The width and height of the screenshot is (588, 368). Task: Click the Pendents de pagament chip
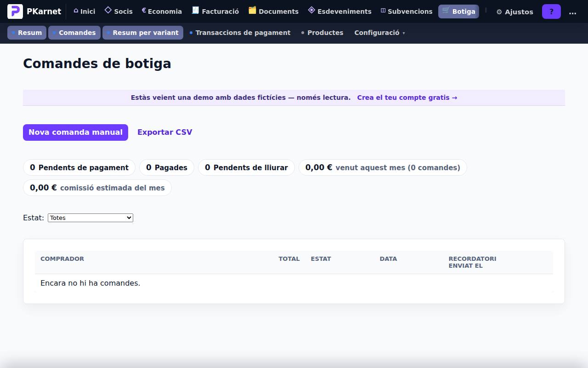(79, 167)
